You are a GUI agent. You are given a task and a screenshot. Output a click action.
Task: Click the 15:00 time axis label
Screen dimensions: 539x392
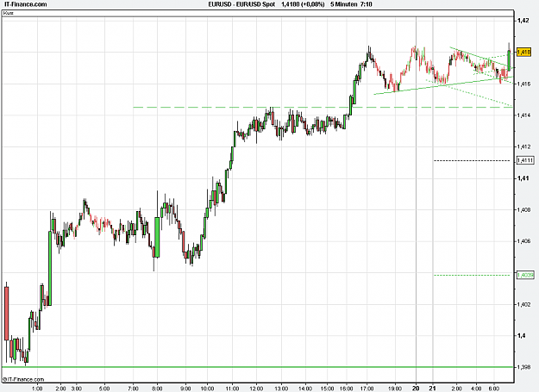327,389
